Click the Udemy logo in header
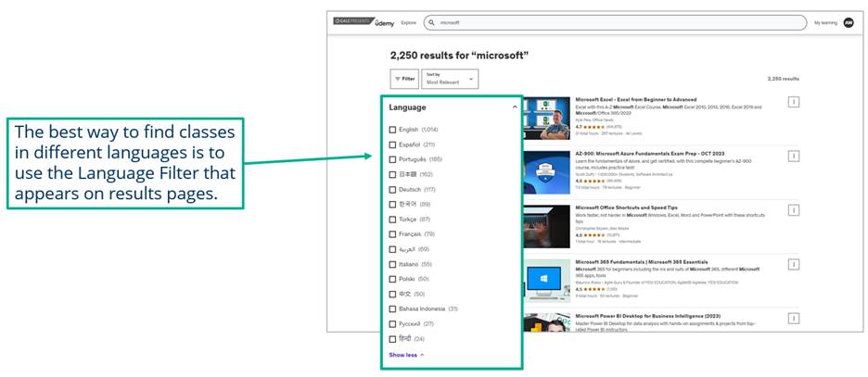This screenshot has height=377, width=868. pyautogui.click(x=383, y=22)
